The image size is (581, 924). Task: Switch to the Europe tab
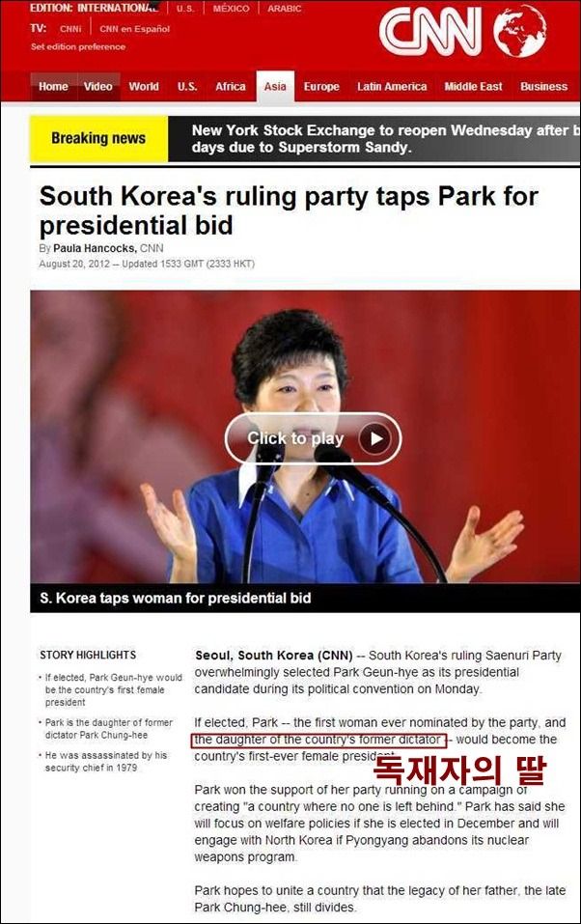click(x=321, y=87)
